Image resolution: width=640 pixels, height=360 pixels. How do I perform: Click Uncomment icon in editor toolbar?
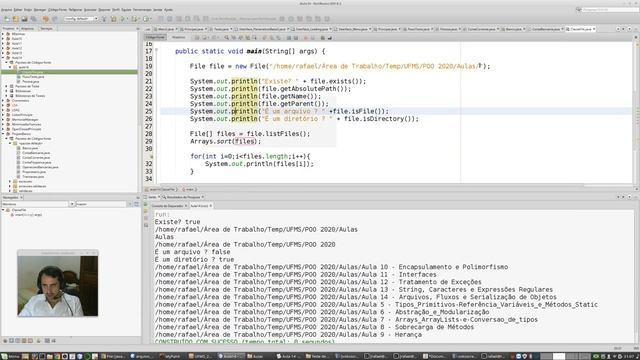pyautogui.click(x=329, y=38)
